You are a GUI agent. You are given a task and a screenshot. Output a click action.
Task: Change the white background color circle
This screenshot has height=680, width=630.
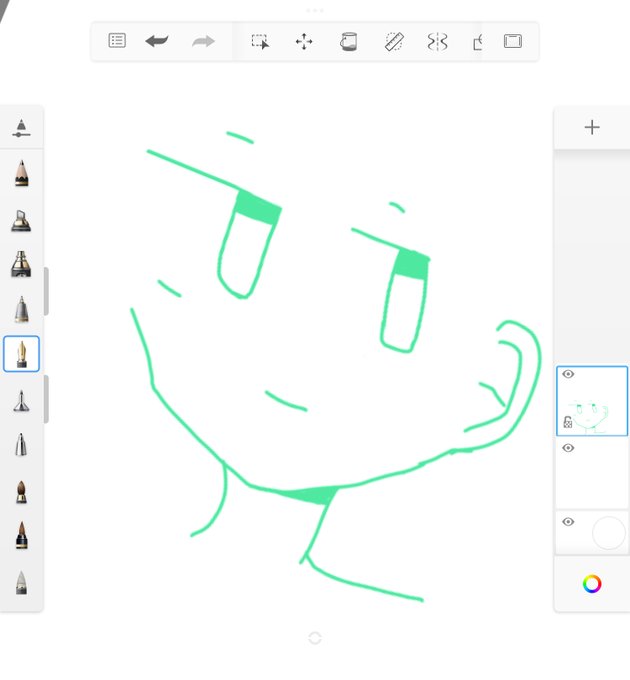(x=608, y=533)
